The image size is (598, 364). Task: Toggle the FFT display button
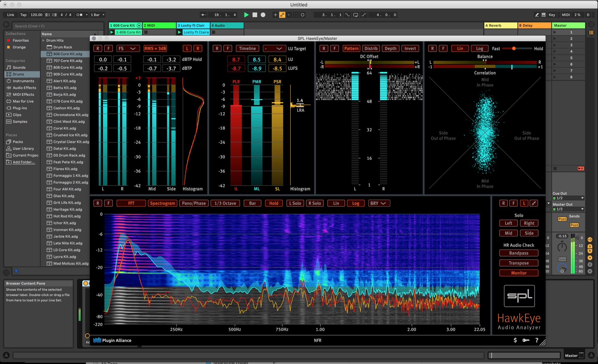tap(131, 203)
